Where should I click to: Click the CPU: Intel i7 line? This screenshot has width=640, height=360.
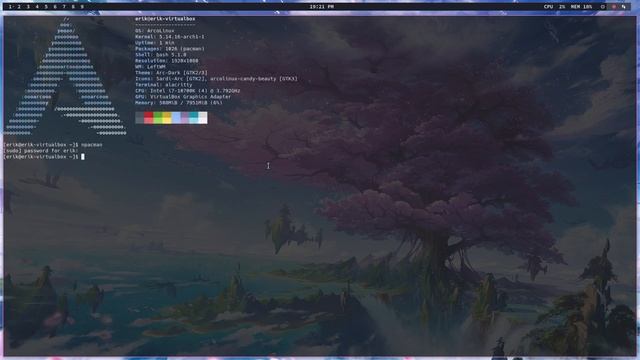(x=188, y=91)
